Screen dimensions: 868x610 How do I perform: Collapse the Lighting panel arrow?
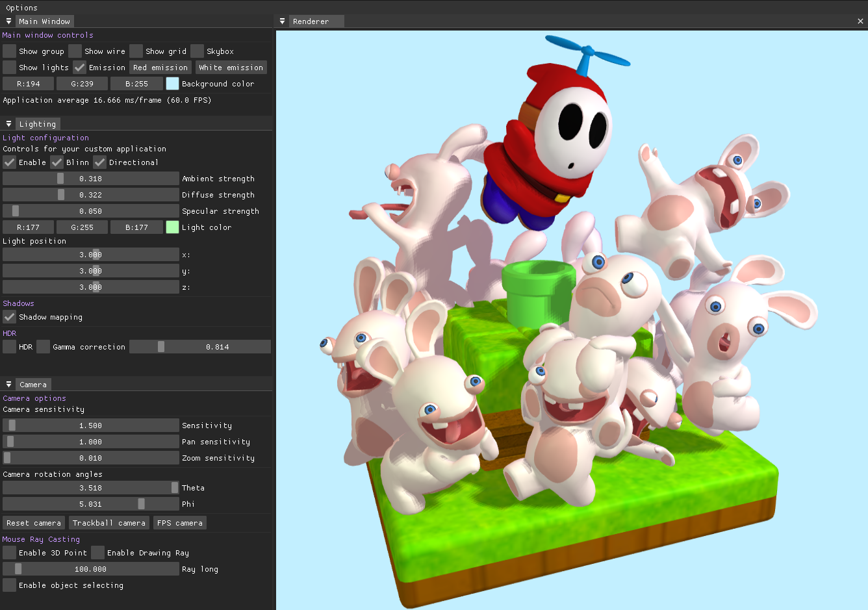pyautogui.click(x=8, y=124)
